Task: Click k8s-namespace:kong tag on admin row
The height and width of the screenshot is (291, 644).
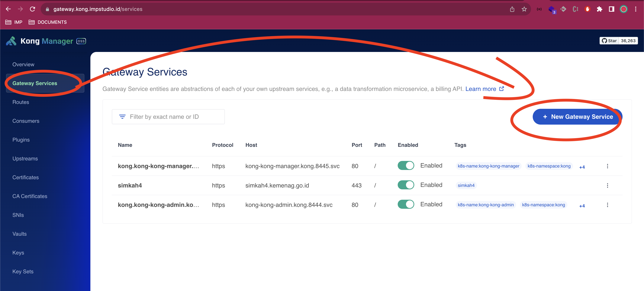Action: pyautogui.click(x=543, y=205)
